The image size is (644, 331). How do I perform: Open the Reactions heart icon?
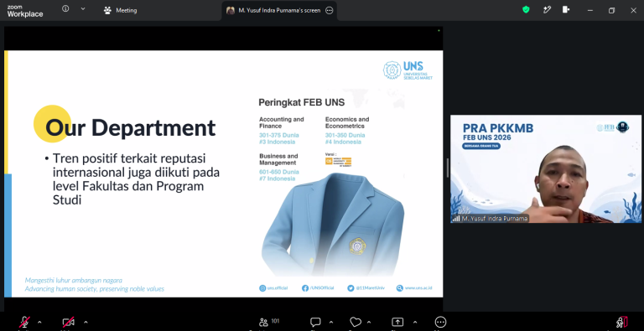point(356,323)
